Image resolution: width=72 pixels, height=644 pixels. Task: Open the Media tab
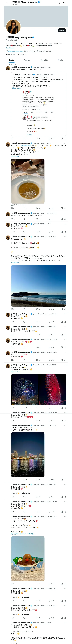tap(60, 60)
